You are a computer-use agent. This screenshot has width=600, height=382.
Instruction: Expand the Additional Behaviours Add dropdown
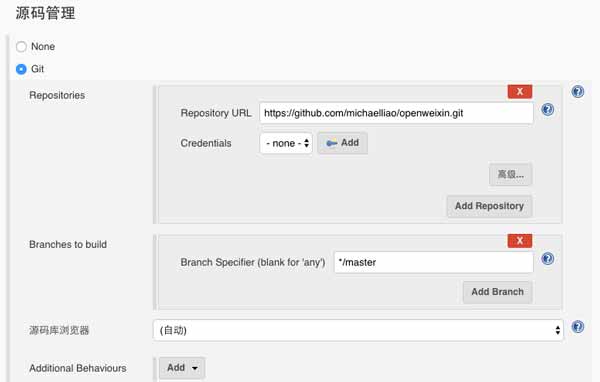click(182, 368)
